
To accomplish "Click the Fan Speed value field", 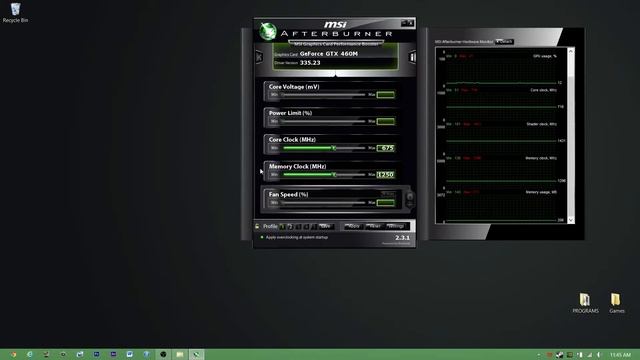I will (x=385, y=202).
